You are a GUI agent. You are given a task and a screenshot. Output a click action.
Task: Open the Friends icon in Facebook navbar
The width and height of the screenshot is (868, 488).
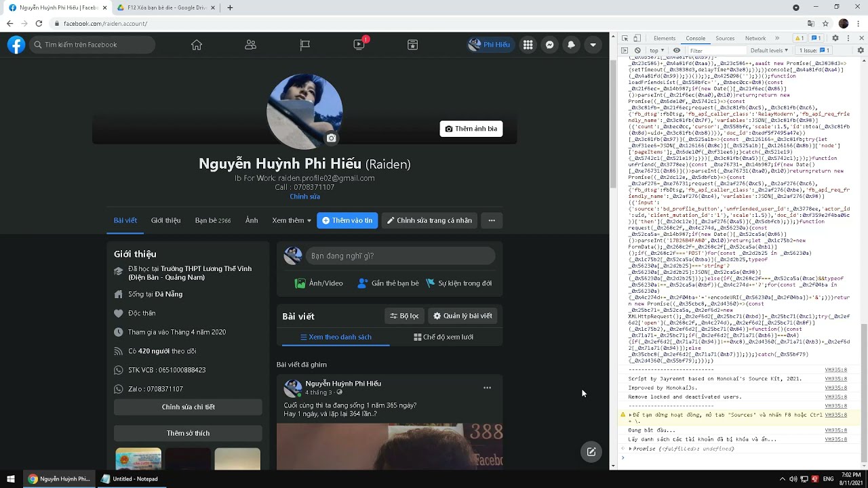coord(251,45)
